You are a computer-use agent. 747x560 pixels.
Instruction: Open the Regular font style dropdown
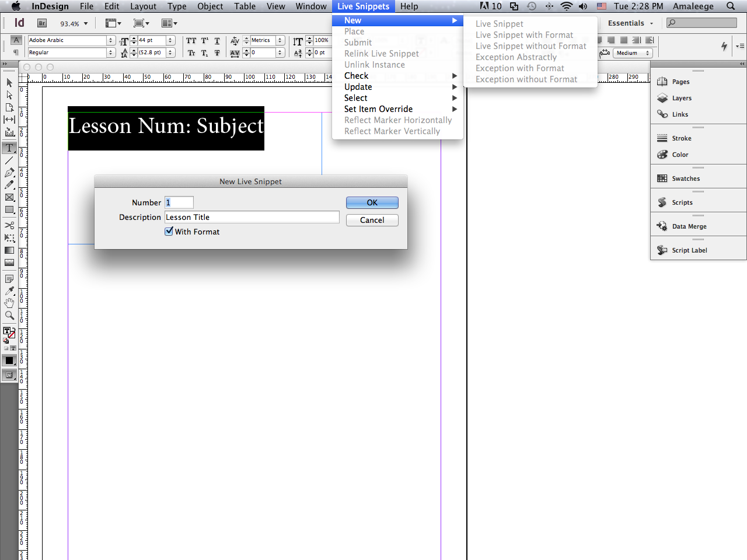click(x=111, y=52)
